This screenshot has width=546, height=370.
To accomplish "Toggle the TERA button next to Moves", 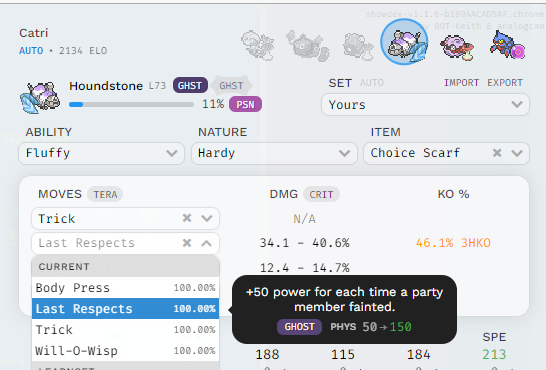I will point(105,194).
